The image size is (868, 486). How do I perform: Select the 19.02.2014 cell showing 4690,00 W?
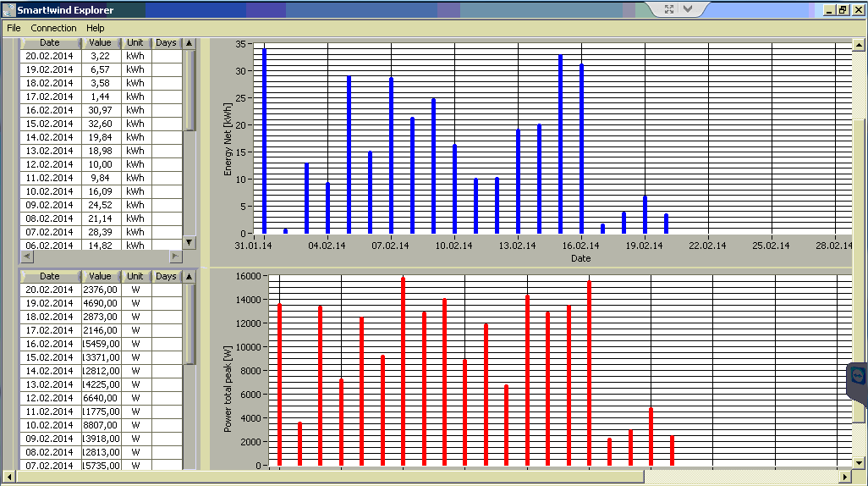click(102, 303)
